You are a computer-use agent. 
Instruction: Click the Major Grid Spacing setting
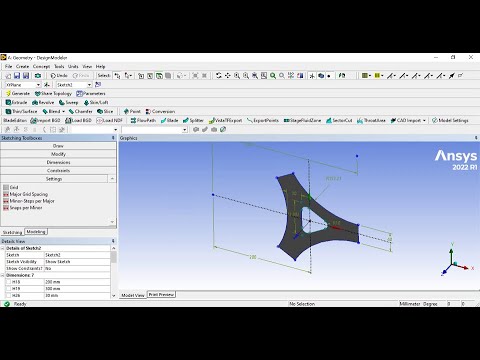click(25, 194)
